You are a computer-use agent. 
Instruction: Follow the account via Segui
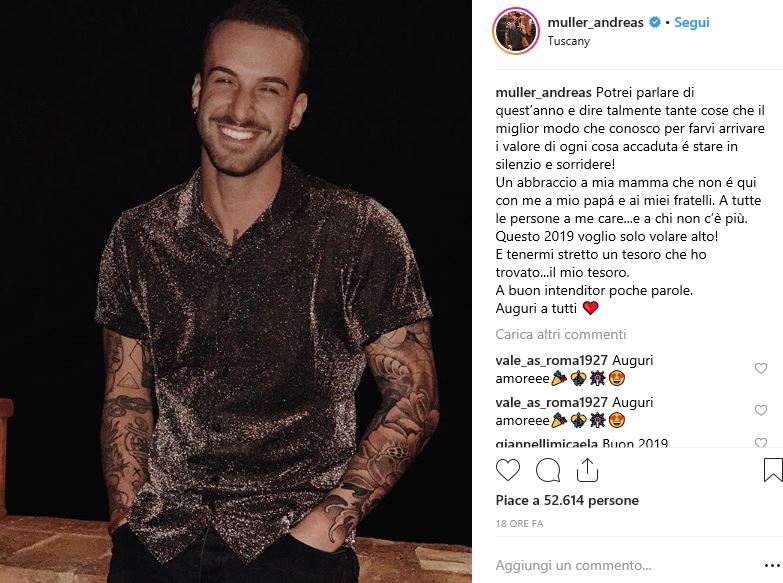tap(692, 22)
